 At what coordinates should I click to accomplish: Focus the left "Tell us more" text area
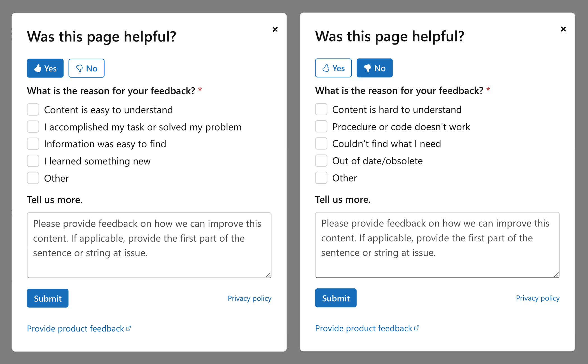149,245
